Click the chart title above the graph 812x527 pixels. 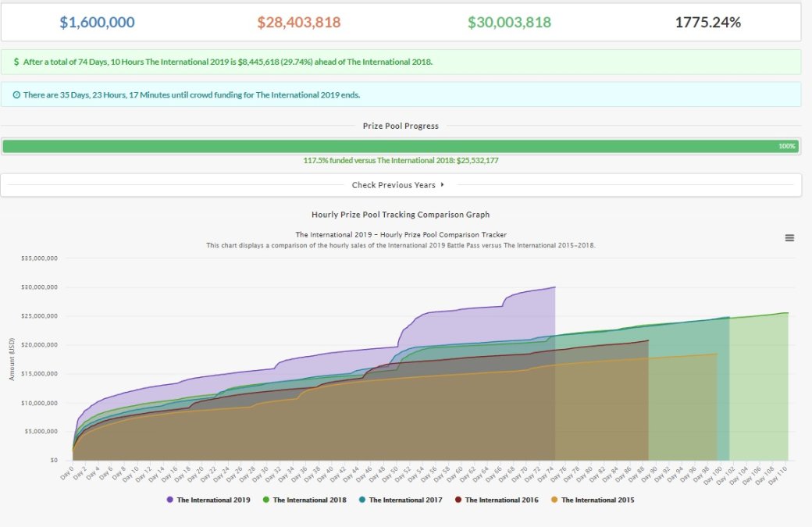[x=401, y=234]
